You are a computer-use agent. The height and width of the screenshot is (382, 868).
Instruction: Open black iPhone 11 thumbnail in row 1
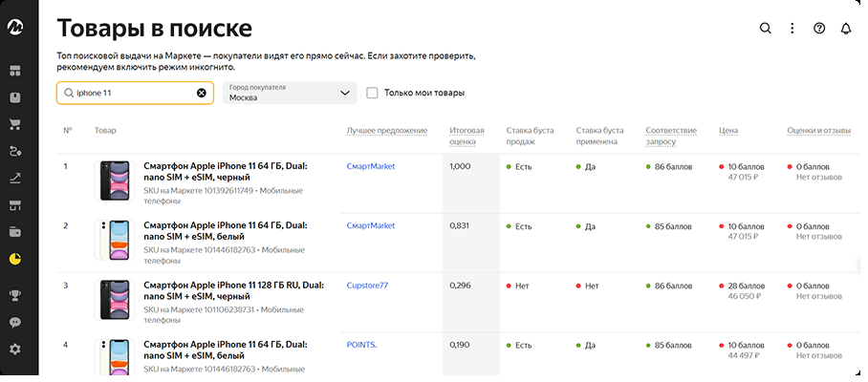[115, 180]
